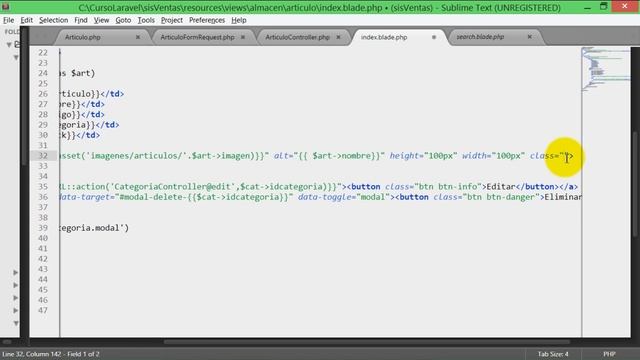Click line number 32 in gutter
This screenshot has height=360, width=640.
pyautogui.click(x=43, y=156)
